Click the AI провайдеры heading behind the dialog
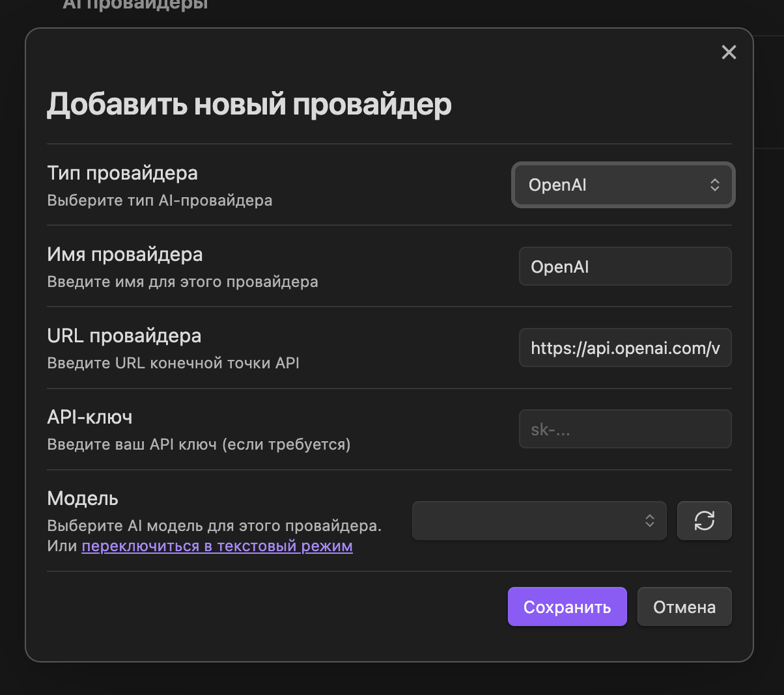This screenshot has height=695, width=784. coord(135,5)
